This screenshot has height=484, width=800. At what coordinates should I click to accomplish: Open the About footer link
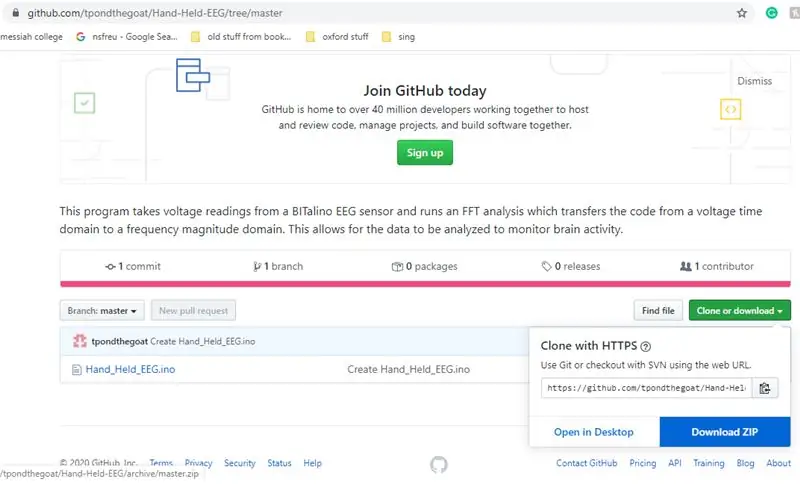click(778, 463)
